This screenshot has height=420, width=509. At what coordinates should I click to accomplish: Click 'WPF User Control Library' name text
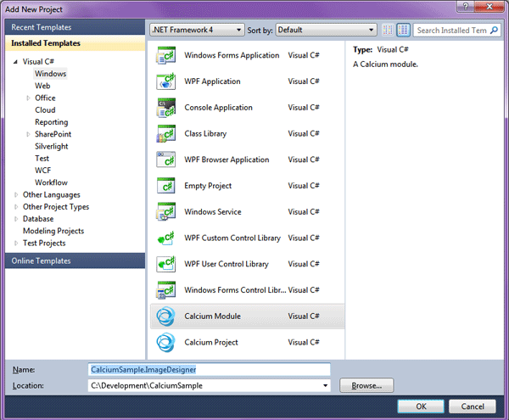[227, 264]
